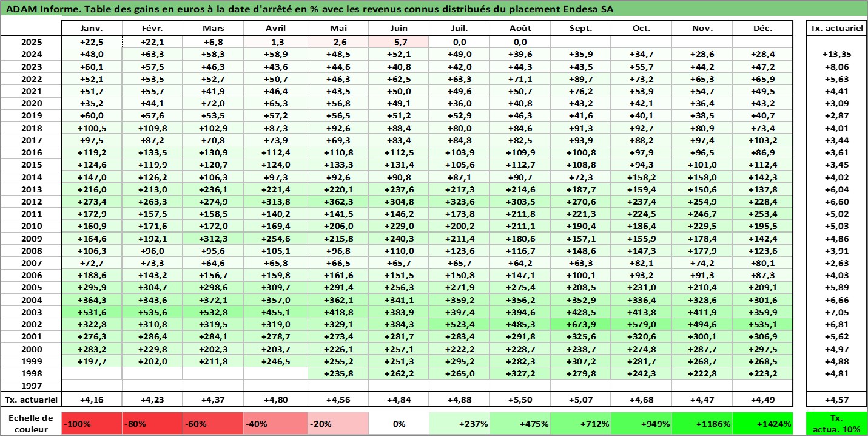Click the +327,2 cell for Août 1998
868x436 pixels.
[520, 373]
